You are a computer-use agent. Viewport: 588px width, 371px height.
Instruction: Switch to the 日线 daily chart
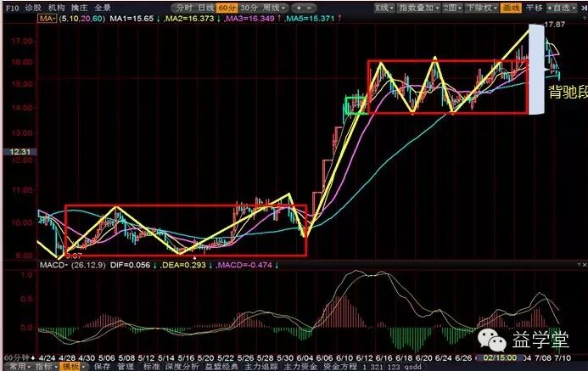(x=205, y=8)
